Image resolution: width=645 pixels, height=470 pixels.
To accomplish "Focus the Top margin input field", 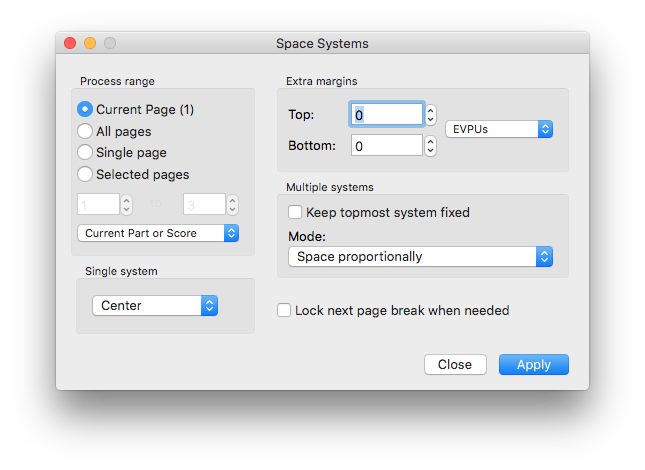I will [x=386, y=114].
